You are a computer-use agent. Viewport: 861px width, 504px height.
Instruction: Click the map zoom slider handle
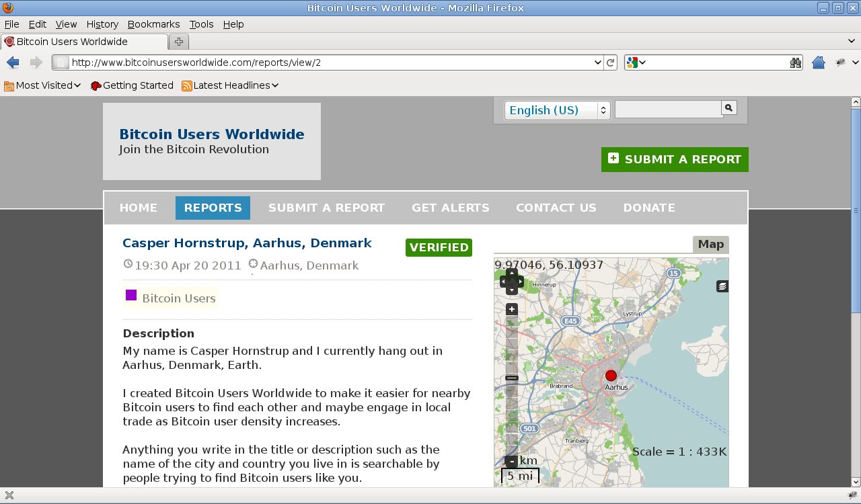[x=512, y=378]
